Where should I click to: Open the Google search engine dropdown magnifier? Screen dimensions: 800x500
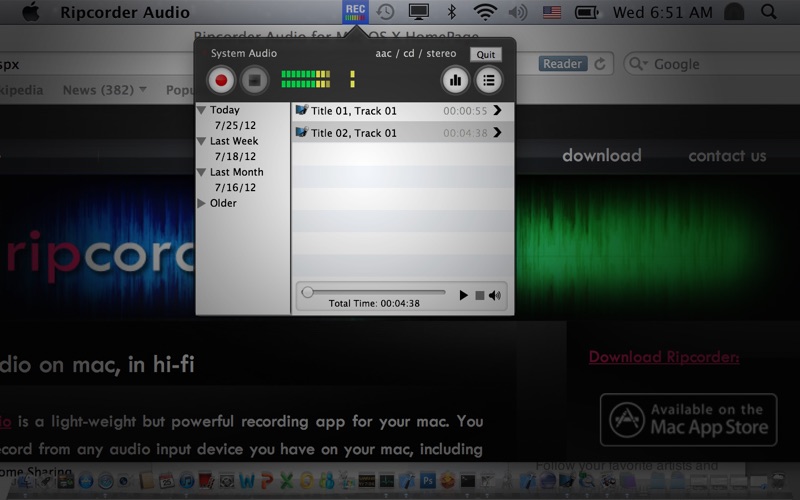(638, 64)
